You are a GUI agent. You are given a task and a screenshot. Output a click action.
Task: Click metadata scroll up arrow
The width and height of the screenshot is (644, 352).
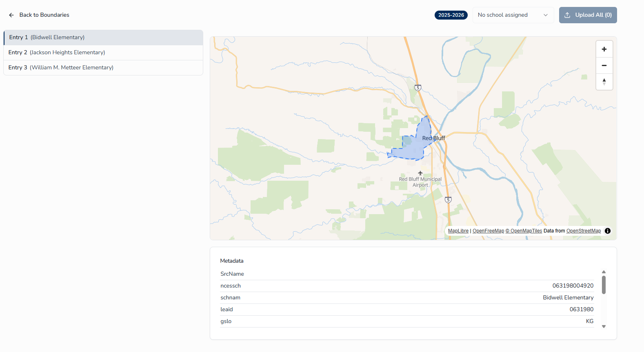604,272
